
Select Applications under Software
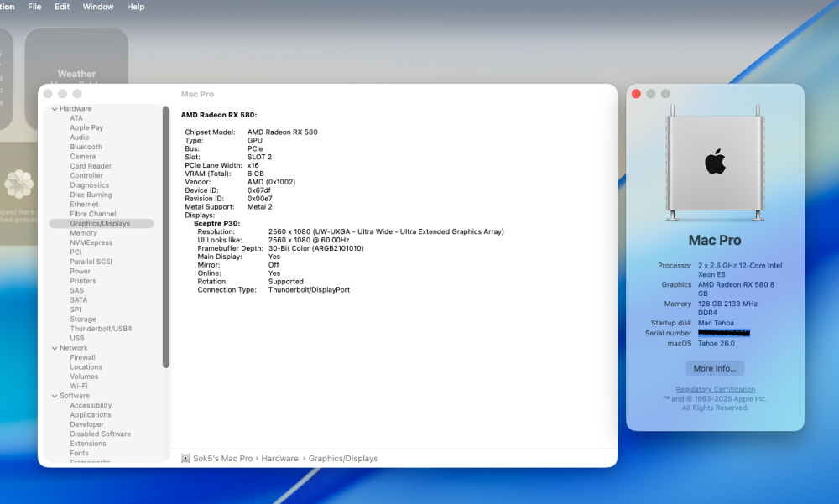[x=91, y=415]
